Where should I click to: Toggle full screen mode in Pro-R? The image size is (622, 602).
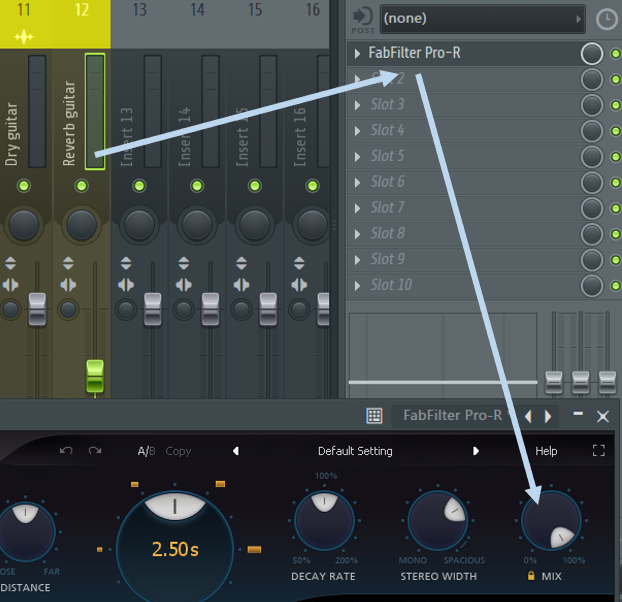pos(599,451)
